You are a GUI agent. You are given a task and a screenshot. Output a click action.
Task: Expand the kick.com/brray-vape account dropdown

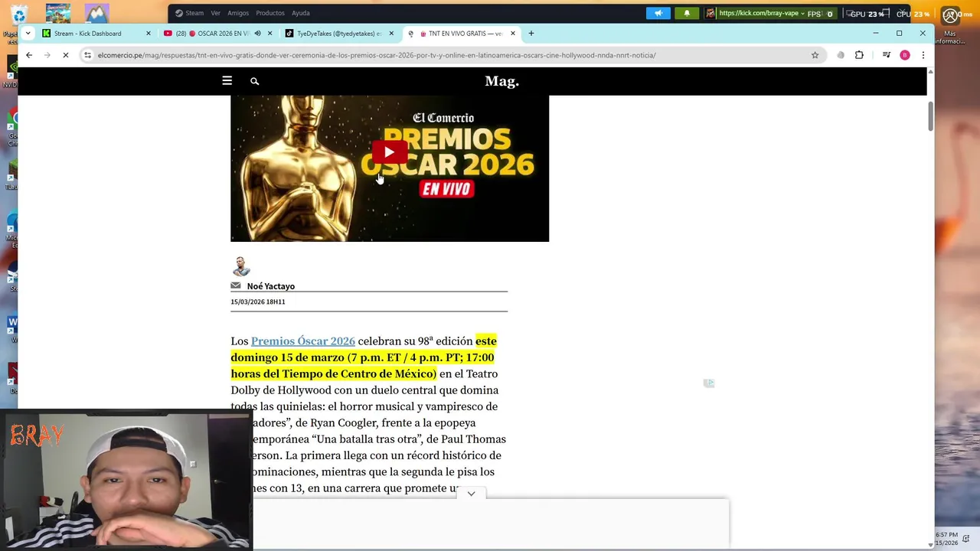pyautogui.click(x=803, y=13)
